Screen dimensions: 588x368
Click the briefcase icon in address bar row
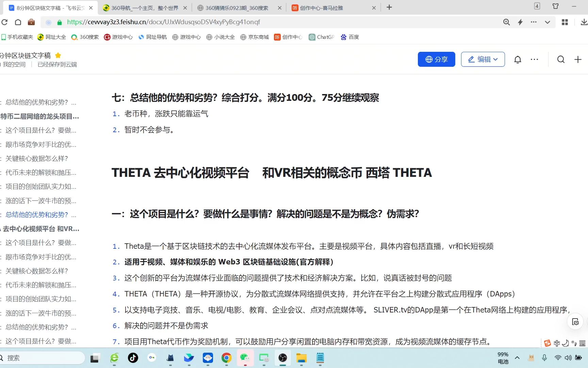click(x=31, y=22)
